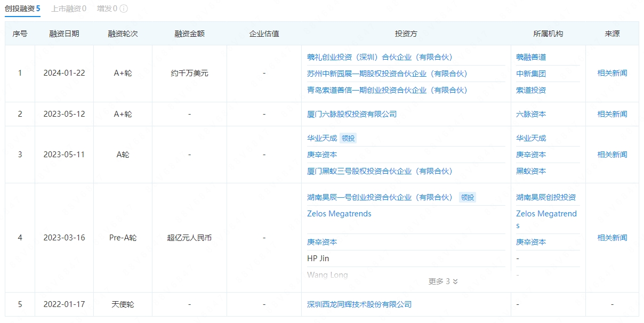Open investor 厦门黑蚁三号股权投资合伙企业
This screenshot has width=644, height=323.
pos(380,171)
